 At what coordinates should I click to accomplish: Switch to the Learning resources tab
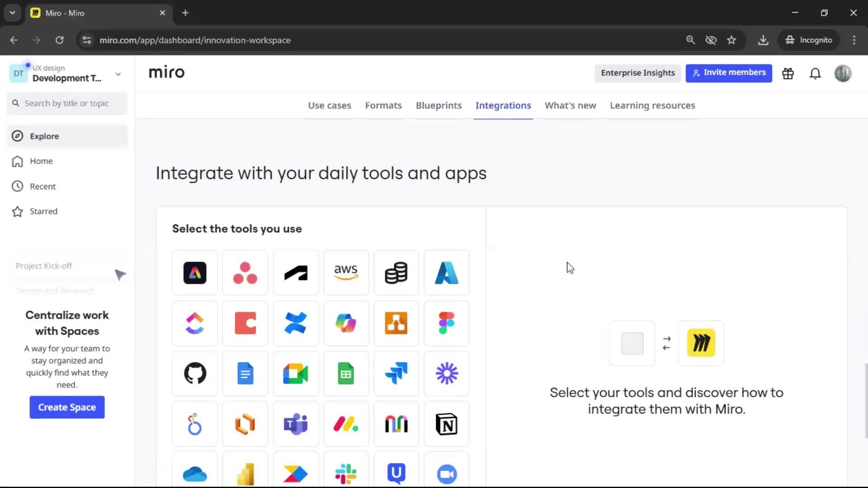tap(652, 105)
